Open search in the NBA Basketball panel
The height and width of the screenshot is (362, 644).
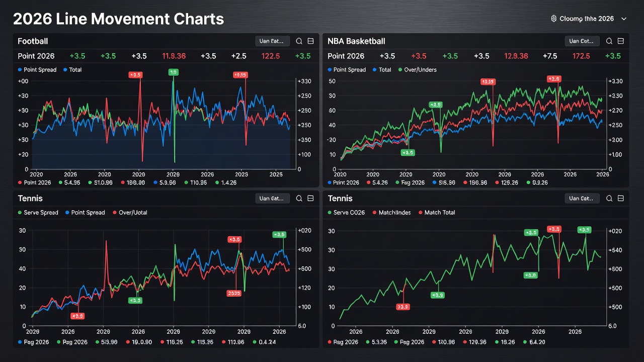[x=609, y=41]
